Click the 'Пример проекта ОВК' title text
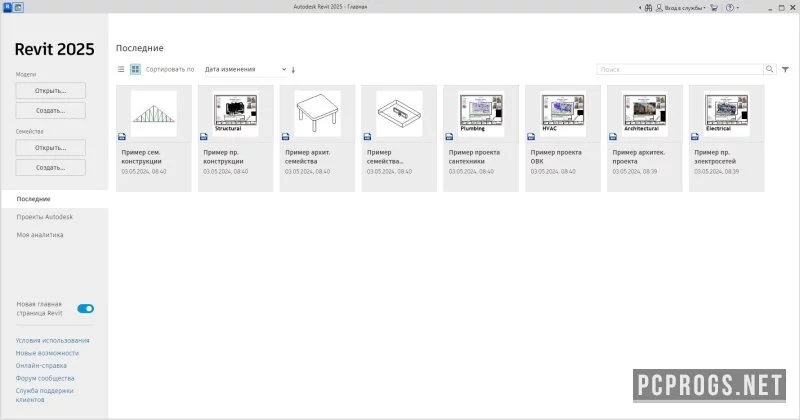 pos(556,157)
